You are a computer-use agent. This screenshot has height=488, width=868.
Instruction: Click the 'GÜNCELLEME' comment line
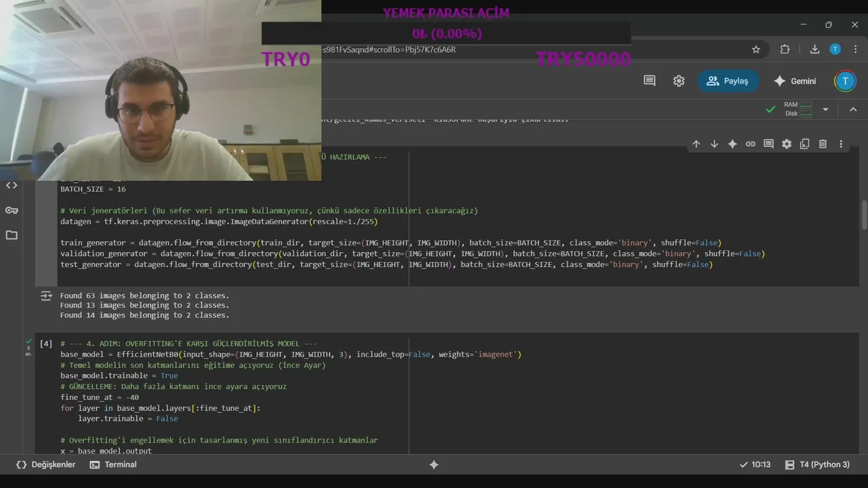173,386
